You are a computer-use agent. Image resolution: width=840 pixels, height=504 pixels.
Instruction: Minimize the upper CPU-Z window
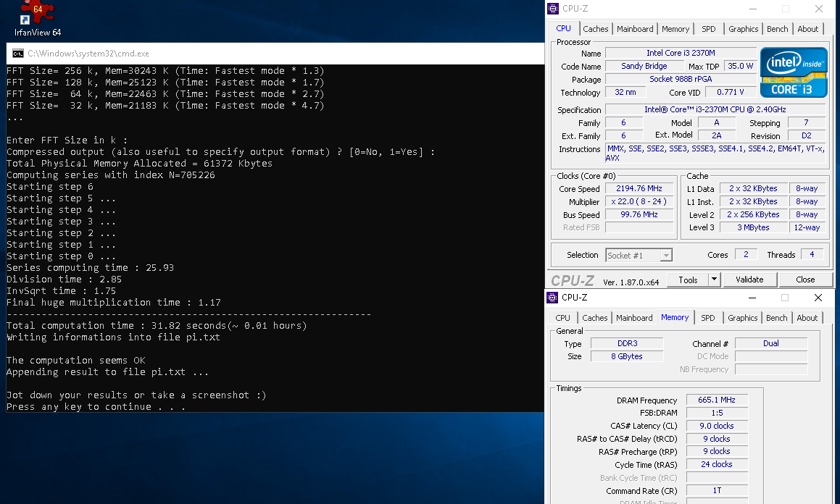pos(753,9)
